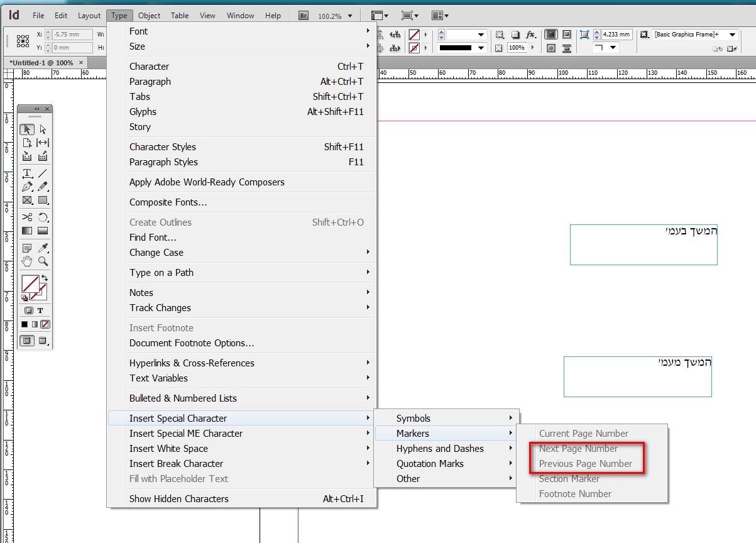Expand the opacity 100% slider arrow

tap(531, 48)
